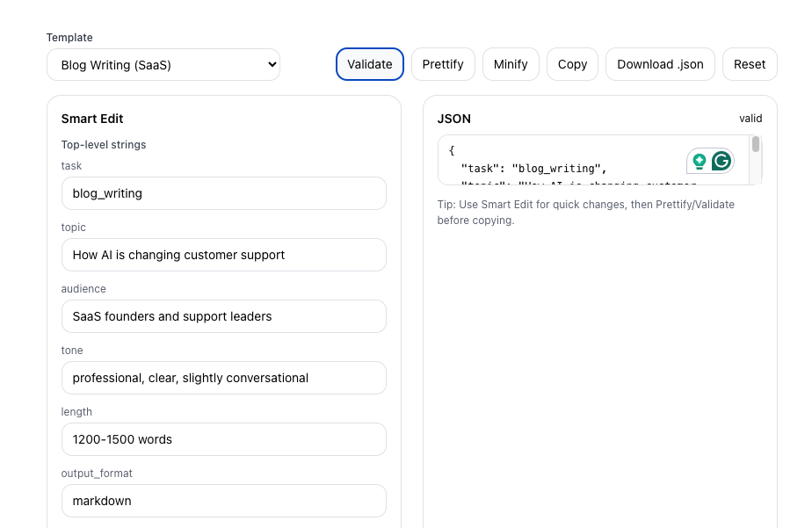Image resolution: width=812 pixels, height=528 pixels.
Task: Reset the editor with the Reset button
Action: [750, 64]
